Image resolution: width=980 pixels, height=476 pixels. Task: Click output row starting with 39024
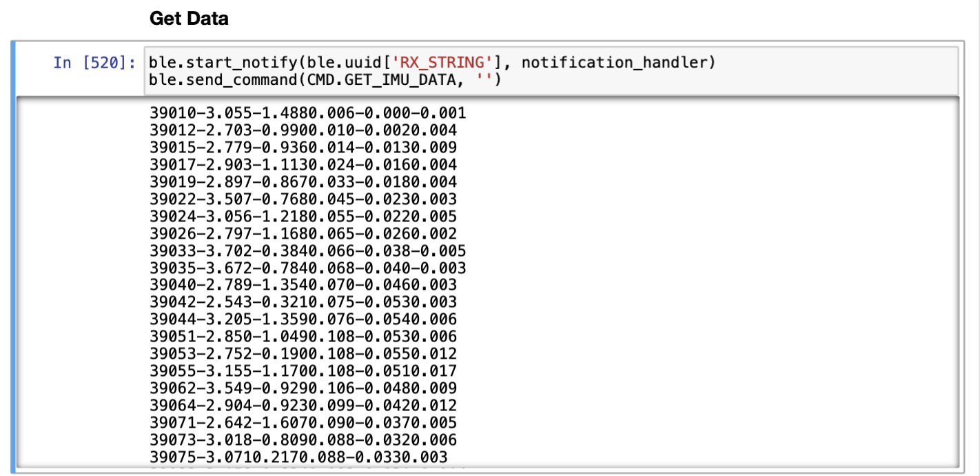[x=303, y=216]
